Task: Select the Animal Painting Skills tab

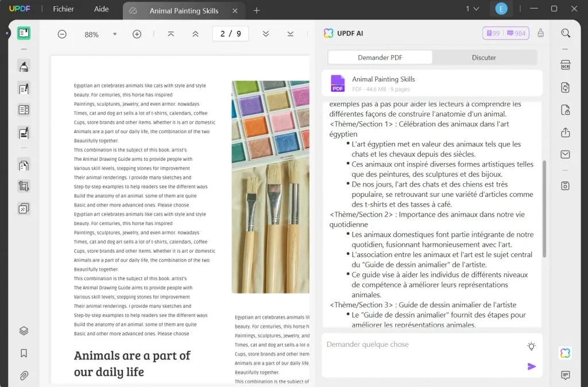Action: click(183, 11)
